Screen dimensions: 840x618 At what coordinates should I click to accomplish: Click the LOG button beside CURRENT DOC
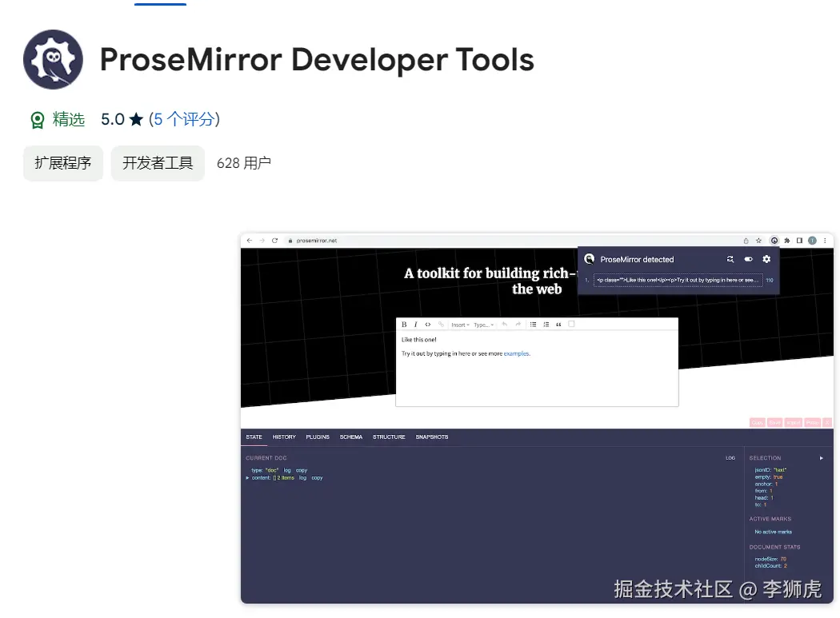(730, 458)
